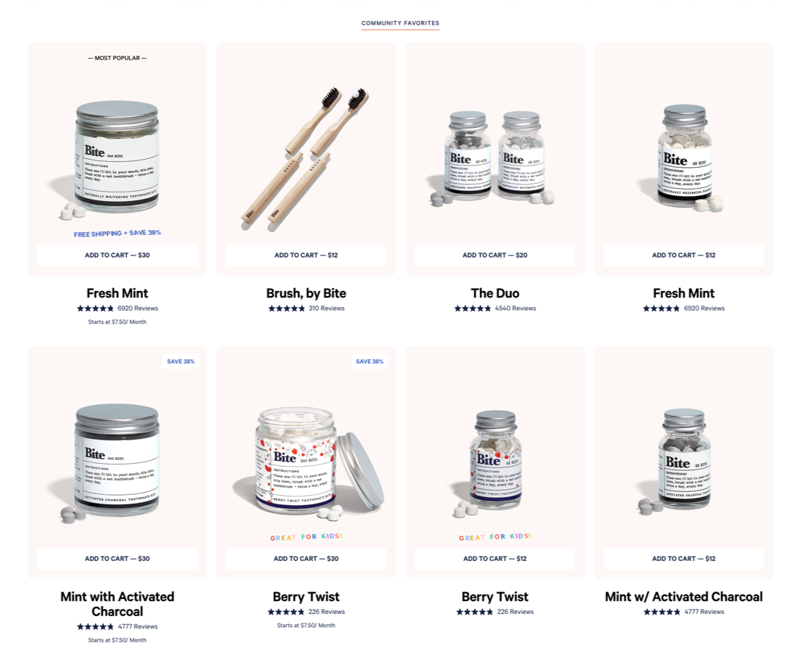View the 4540 Reviews for The Duo
Screen dimensions: 812x659
click(x=515, y=308)
